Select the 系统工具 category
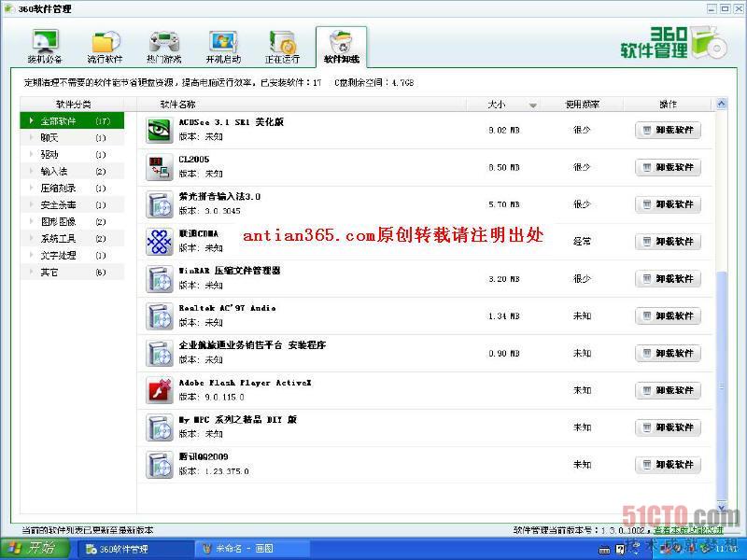This screenshot has width=747, height=560. point(72,239)
